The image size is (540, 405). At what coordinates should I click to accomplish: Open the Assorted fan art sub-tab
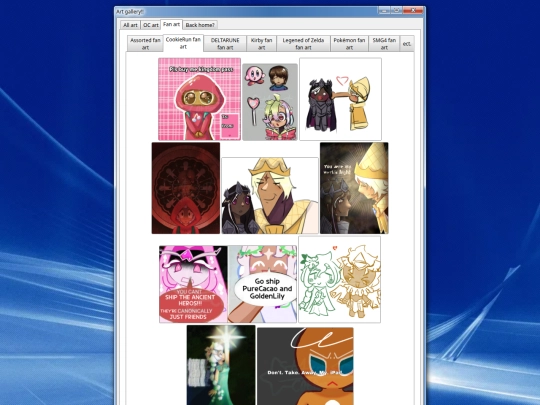(x=145, y=44)
